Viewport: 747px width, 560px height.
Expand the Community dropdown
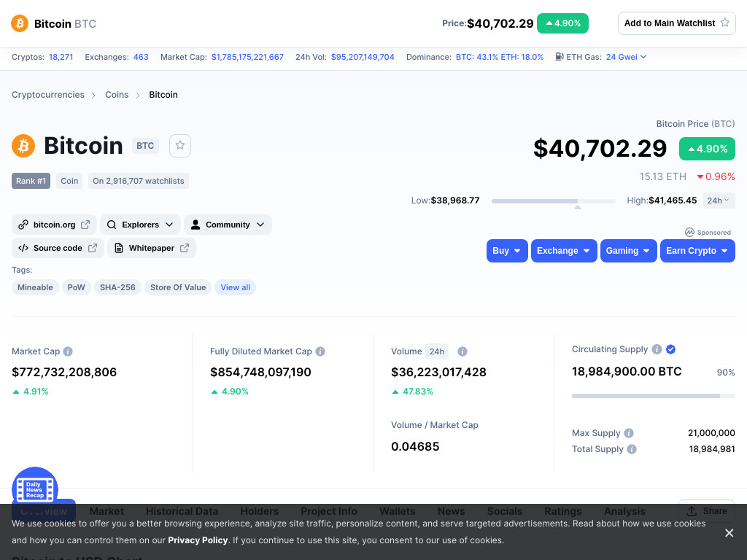(228, 225)
